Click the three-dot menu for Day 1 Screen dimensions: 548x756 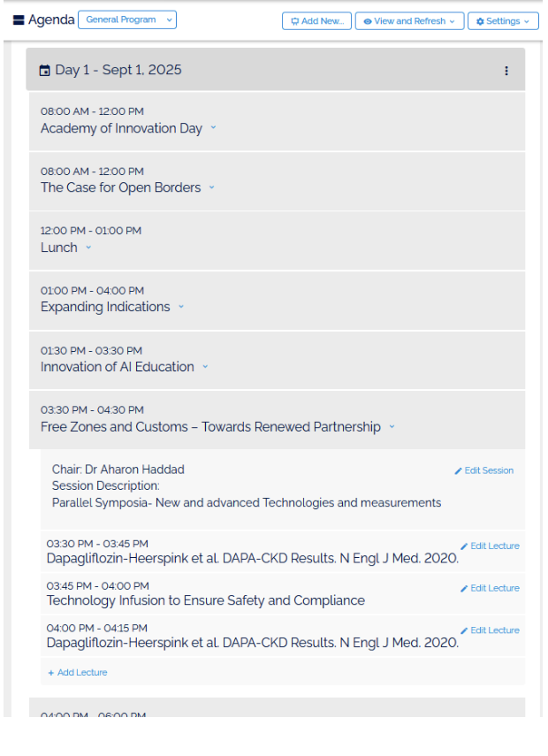click(506, 71)
